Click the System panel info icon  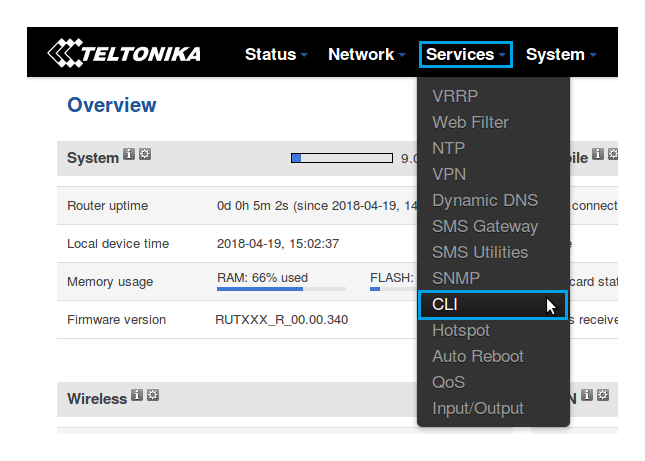129,155
